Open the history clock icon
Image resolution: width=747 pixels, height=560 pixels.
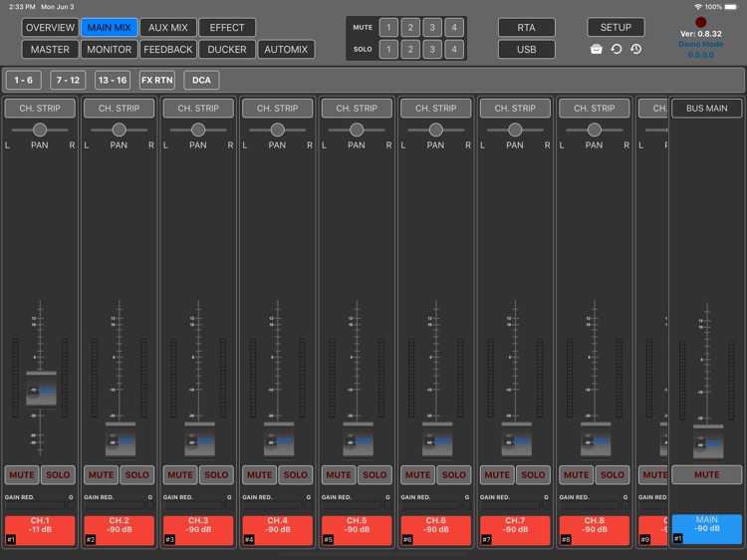(x=635, y=49)
